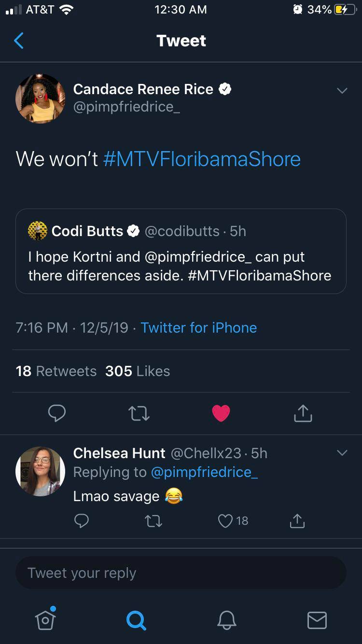Retweet the main tweet
362x644 pixels.
[x=139, y=413]
